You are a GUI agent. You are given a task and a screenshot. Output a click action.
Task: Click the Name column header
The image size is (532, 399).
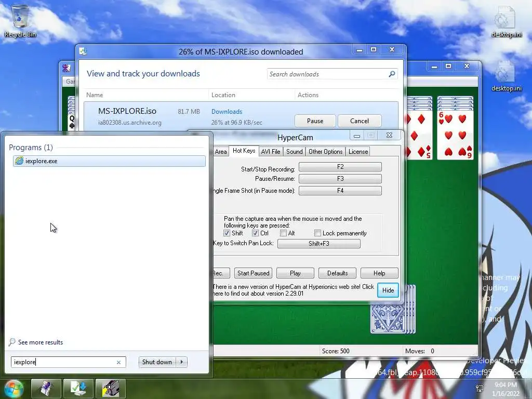click(95, 95)
